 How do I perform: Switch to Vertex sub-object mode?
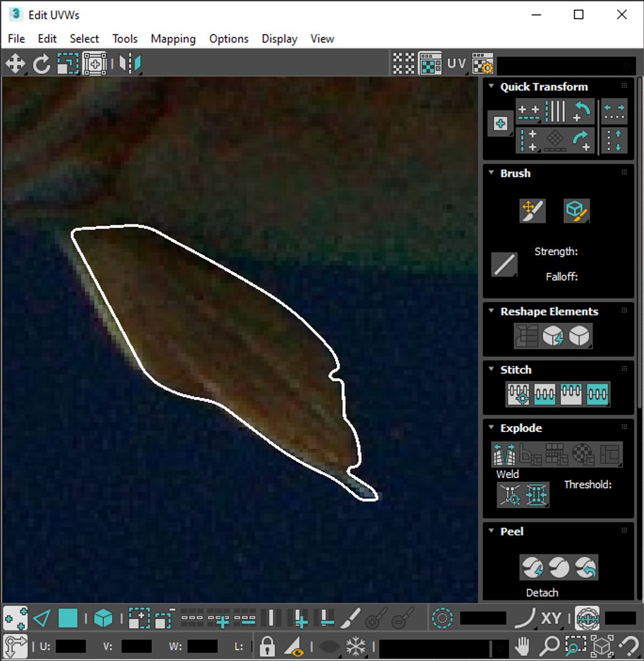(15, 618)
